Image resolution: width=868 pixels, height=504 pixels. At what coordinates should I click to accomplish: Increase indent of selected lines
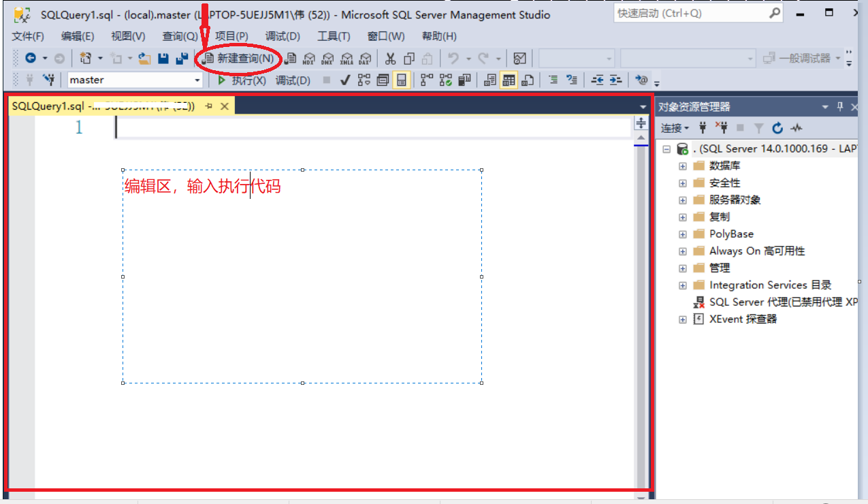click(x=615, y=80)
